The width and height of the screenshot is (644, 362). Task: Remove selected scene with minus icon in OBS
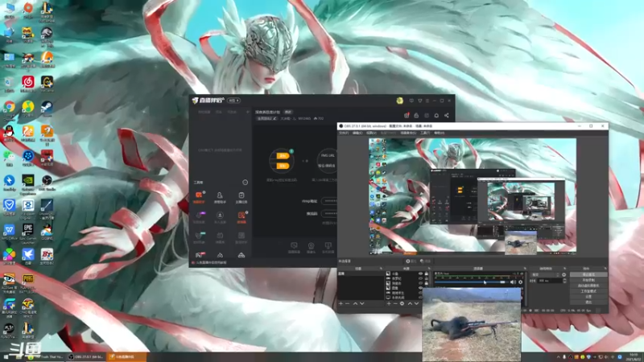point(348,304)
